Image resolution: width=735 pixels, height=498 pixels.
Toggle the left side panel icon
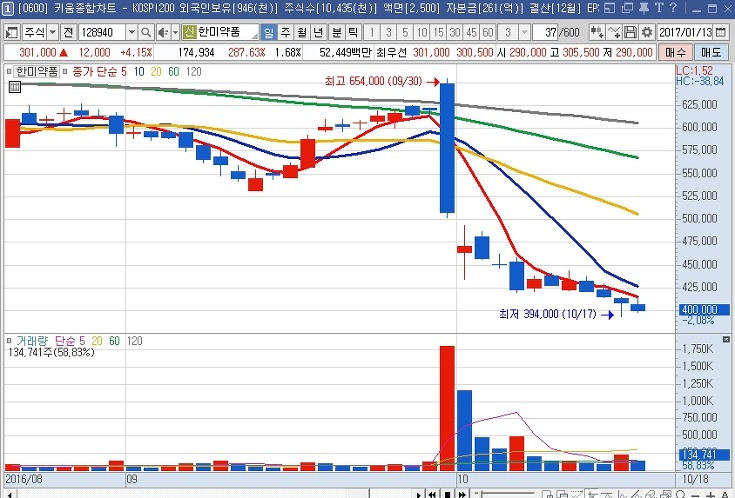11,33
